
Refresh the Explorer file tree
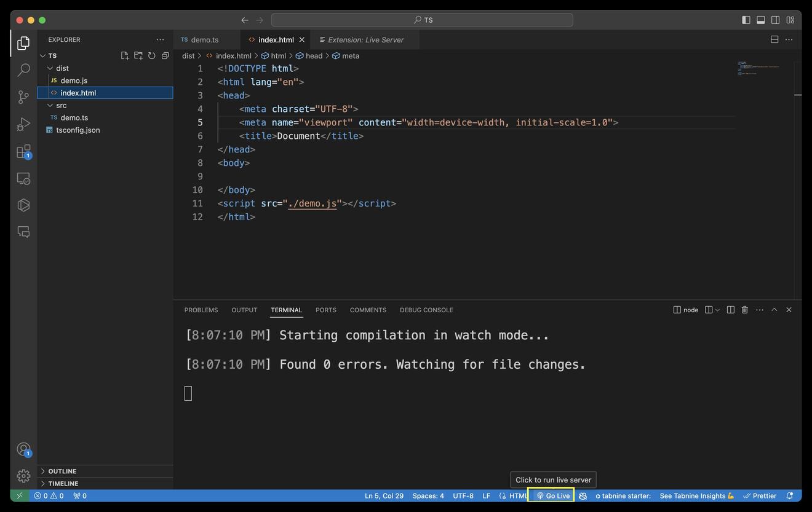[152, 56]
